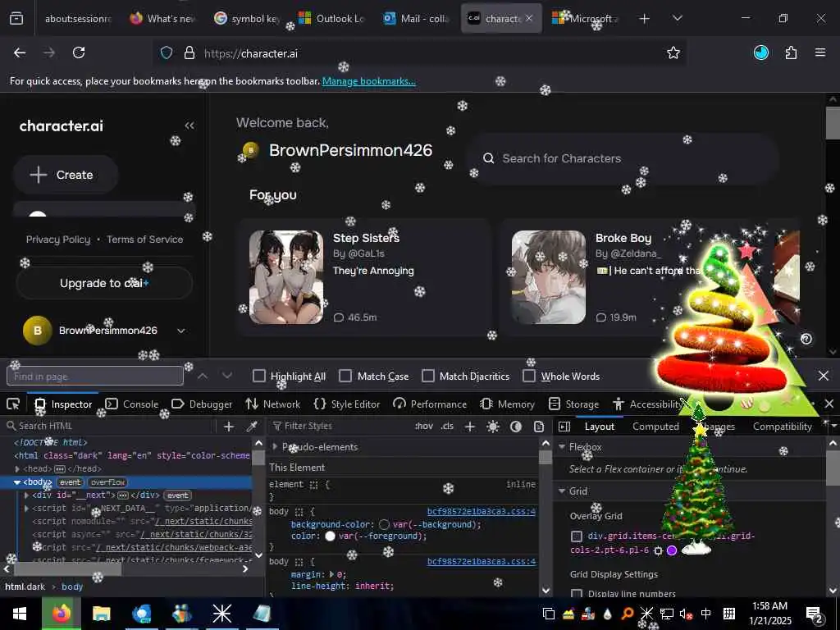Expand the margin shorthand property arrow

pyautogui.click(x=331, y=575)
